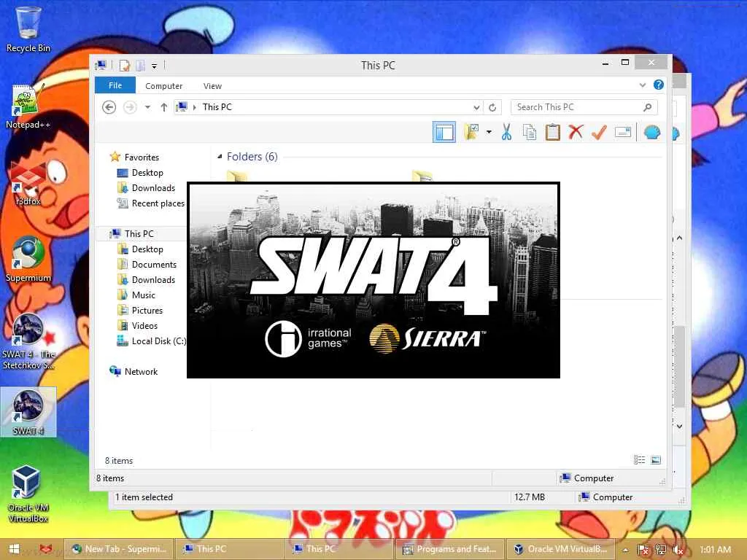747x560 pixels.
Task: Click the email/rename card toolbar icon
Action: [623, 132]
